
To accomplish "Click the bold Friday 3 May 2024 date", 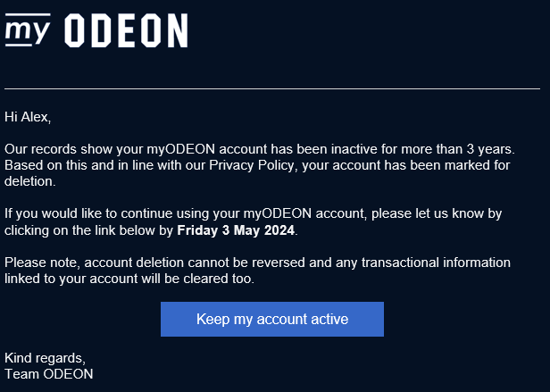I will coord(236,230).
